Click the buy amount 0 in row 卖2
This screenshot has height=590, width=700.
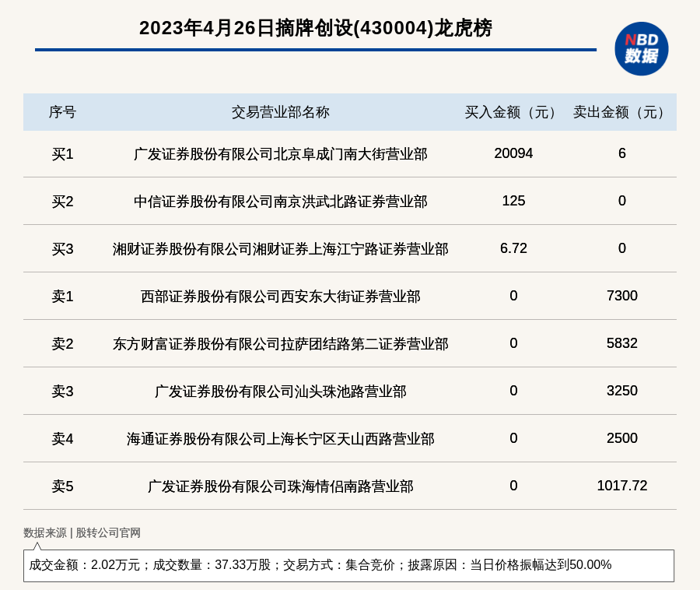click(x=513, y=343)
